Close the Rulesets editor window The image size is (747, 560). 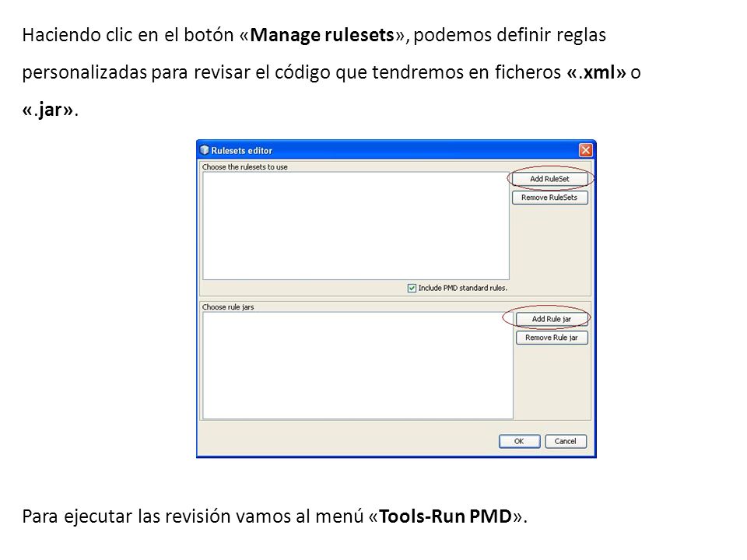(585, 150)
